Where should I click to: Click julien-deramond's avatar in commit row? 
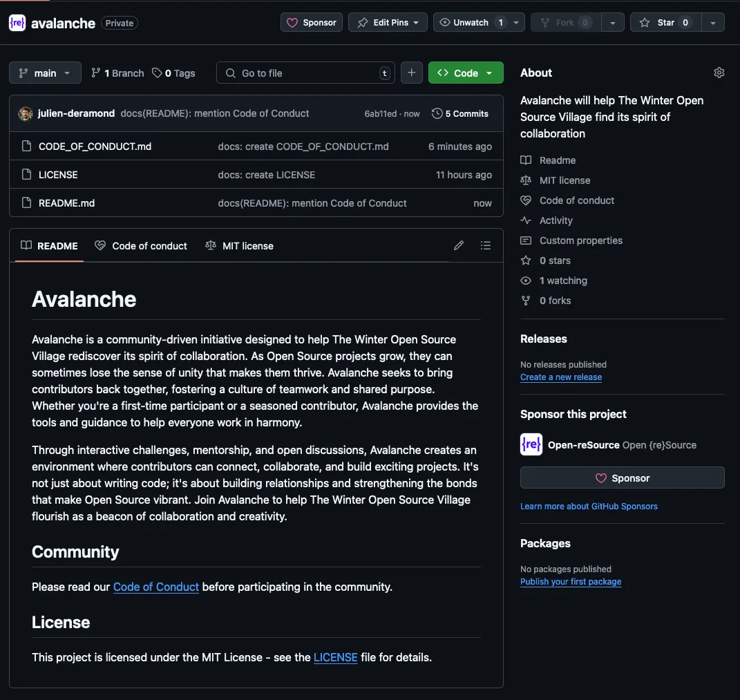[26, 113]
